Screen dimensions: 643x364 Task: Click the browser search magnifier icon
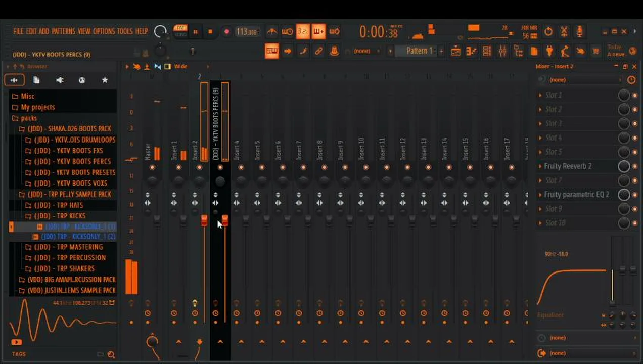click(x=111, y=354)
